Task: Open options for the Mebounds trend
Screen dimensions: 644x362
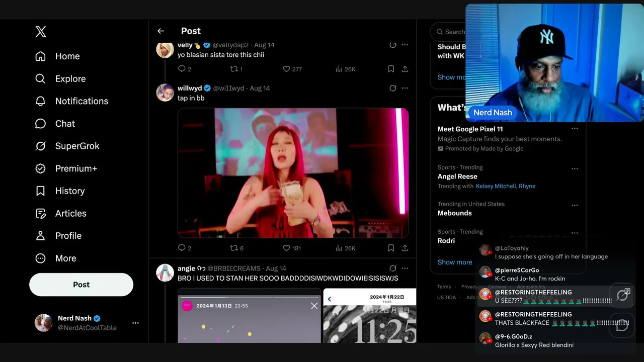Action: pyautogui.click(x=575, y=205)
